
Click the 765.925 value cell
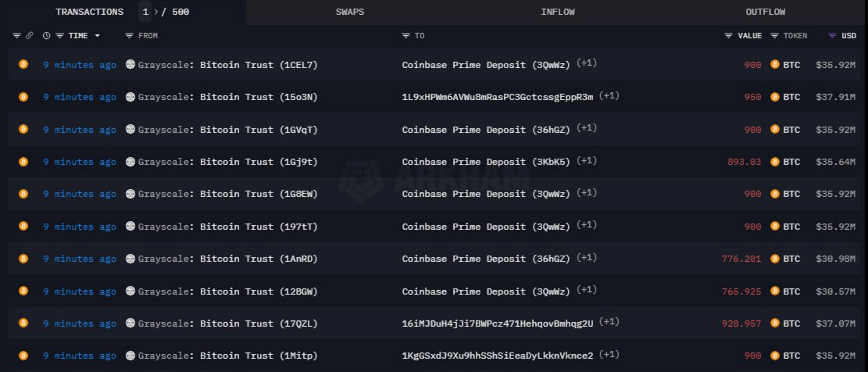click(741, 292)
